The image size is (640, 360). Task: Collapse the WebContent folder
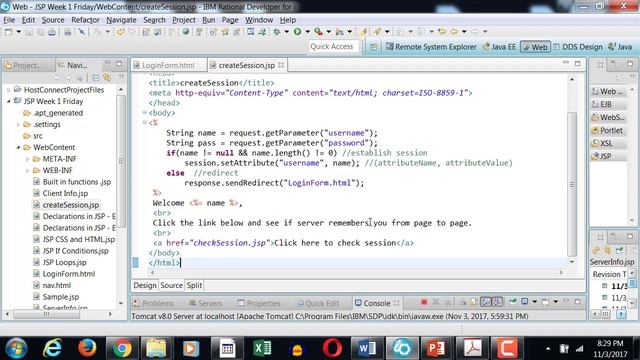click(x=18, y=147)
